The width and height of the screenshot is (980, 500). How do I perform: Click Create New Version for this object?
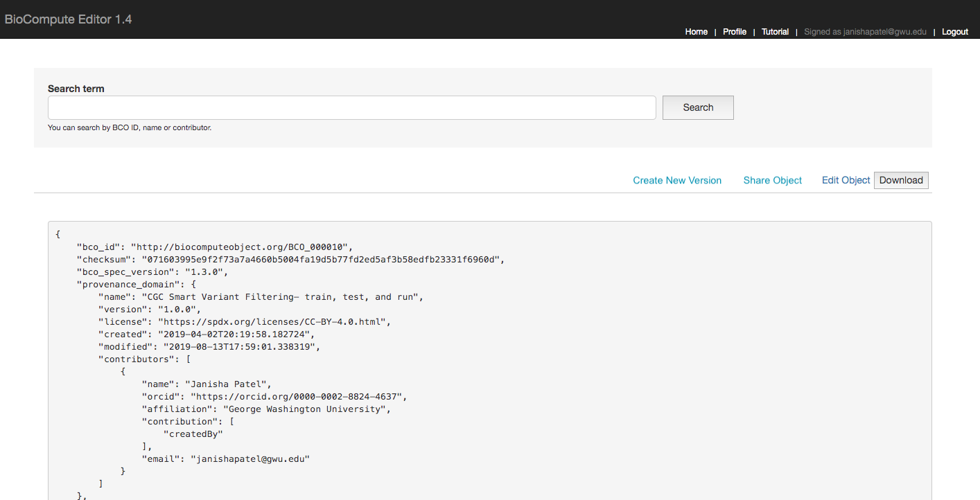click(677, 180)
